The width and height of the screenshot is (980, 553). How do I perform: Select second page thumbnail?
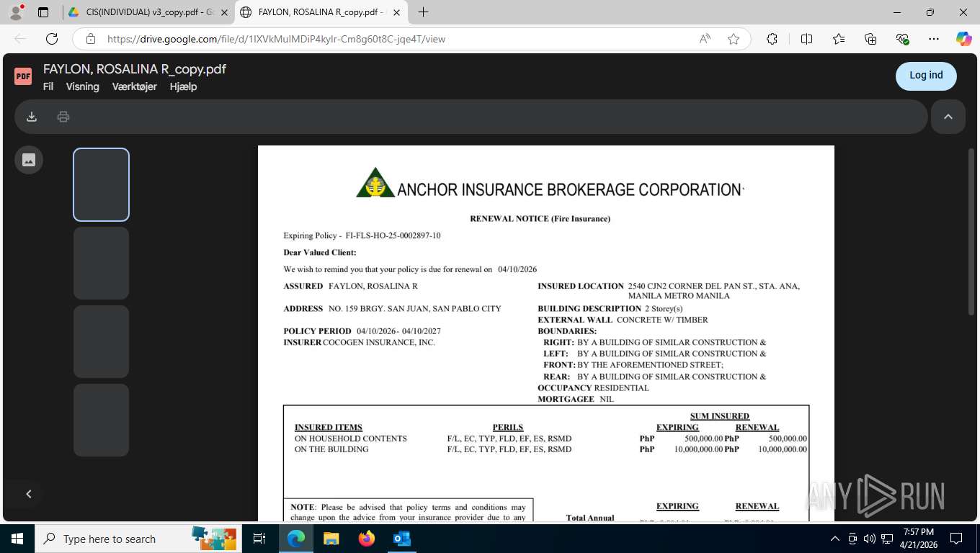pos(102,263)
